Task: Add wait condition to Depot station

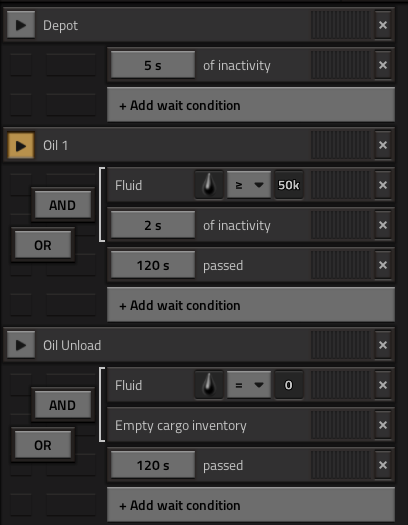Action: point(251,105)
